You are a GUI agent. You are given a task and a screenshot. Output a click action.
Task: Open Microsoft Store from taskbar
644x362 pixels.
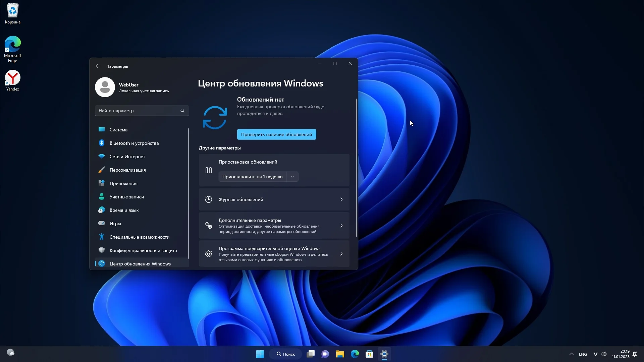coord(369,354)
